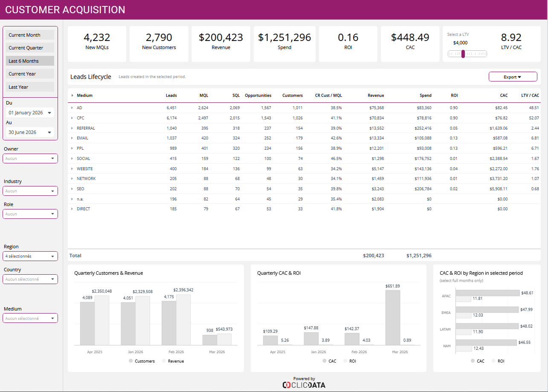Toggle CAC legend in Quarterly CAC chart
Viewport: 548px width, 392px height.
click(329, 361)
